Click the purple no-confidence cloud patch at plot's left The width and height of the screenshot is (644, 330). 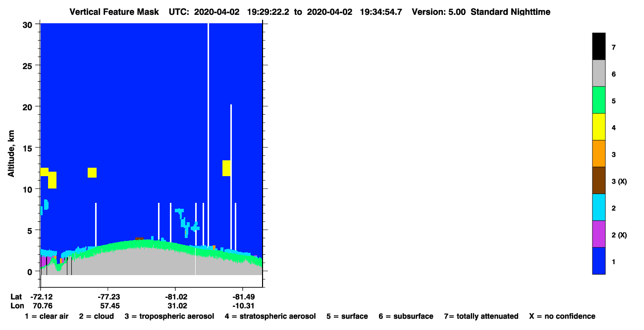(44, 261)
